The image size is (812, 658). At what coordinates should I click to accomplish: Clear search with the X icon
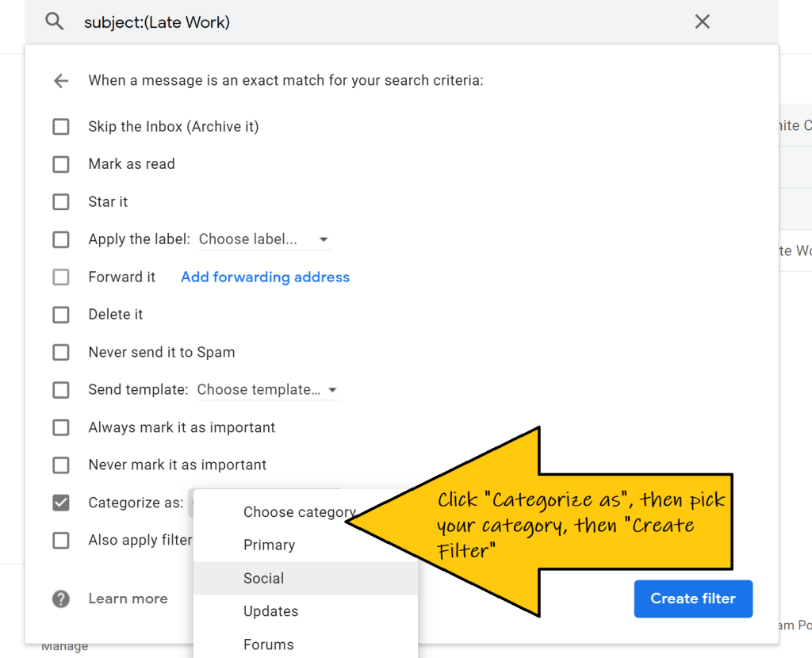tap(702, 22)
